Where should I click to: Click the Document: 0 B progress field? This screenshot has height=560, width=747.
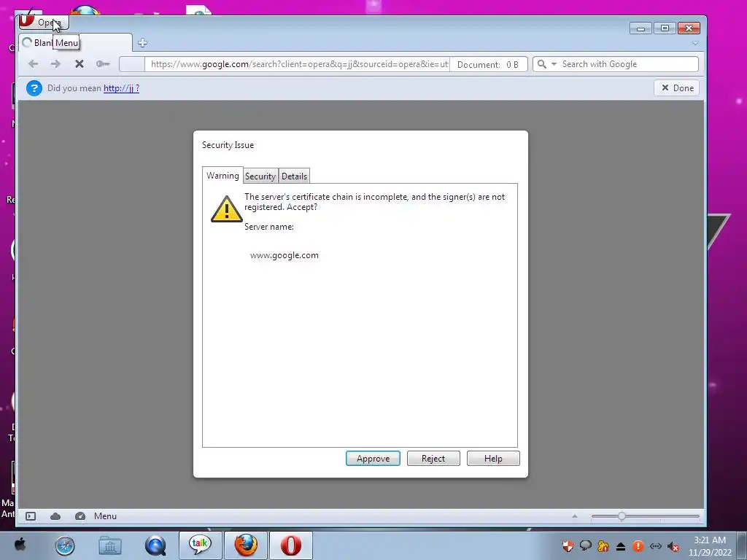488,64
